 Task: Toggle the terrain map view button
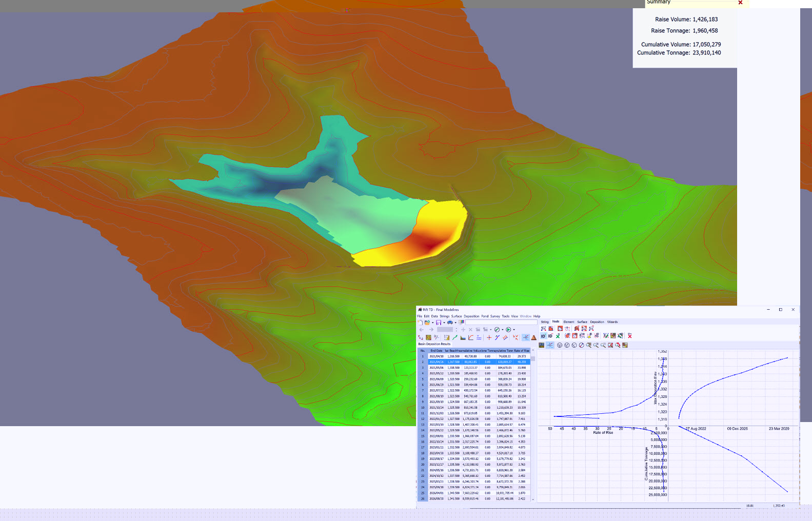tap(541, 345)
